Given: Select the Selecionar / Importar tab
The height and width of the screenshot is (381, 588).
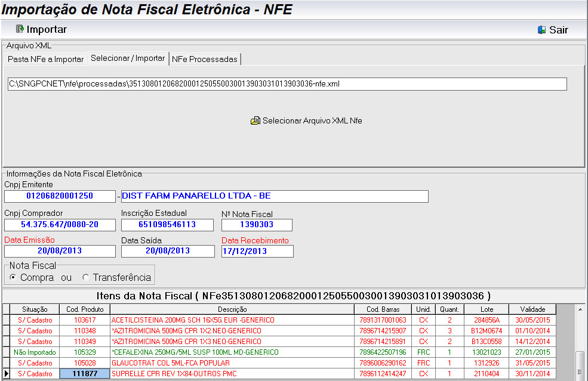Looking at the screenshot, I should 127,58.
